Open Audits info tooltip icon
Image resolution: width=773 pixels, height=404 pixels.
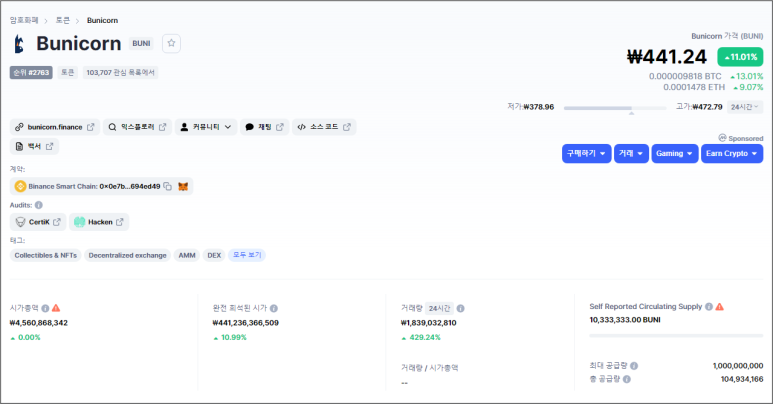click(38, 205)
